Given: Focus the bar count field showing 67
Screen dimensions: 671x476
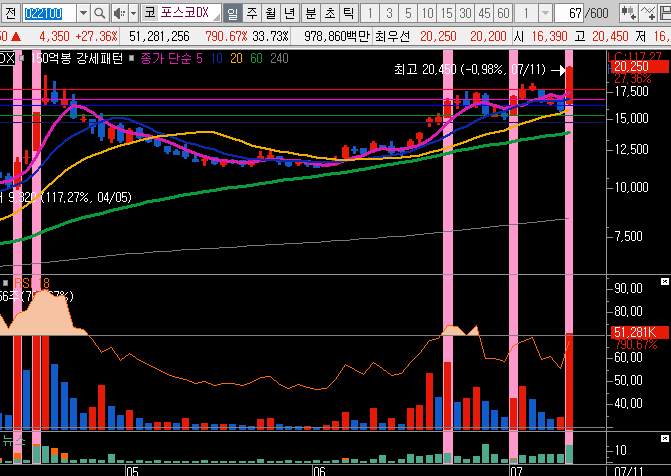Looking at the screenshot, I should 571,13.
